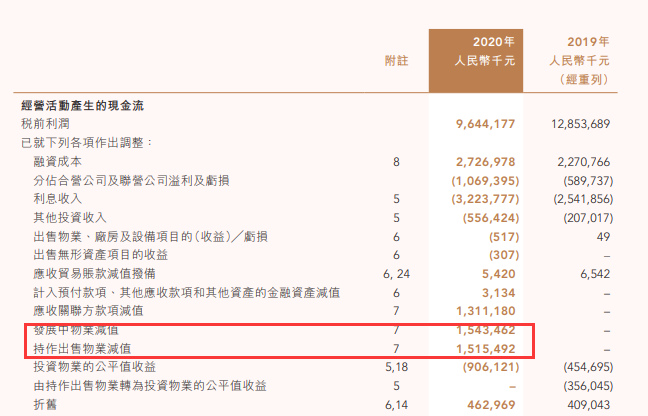
Task: Click the note reference 6, 24
Action: (x=396, y=274)
